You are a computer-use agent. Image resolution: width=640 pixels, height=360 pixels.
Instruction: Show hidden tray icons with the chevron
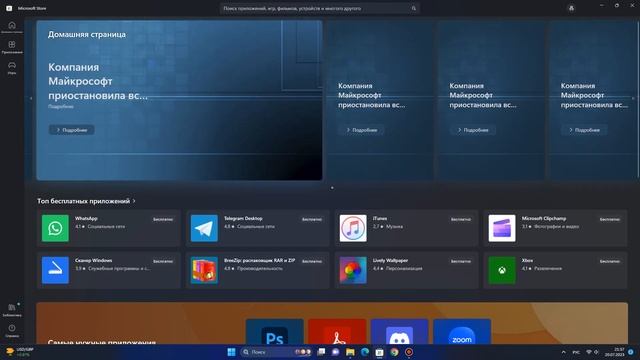pyautogui.click(x=564, y=352)
